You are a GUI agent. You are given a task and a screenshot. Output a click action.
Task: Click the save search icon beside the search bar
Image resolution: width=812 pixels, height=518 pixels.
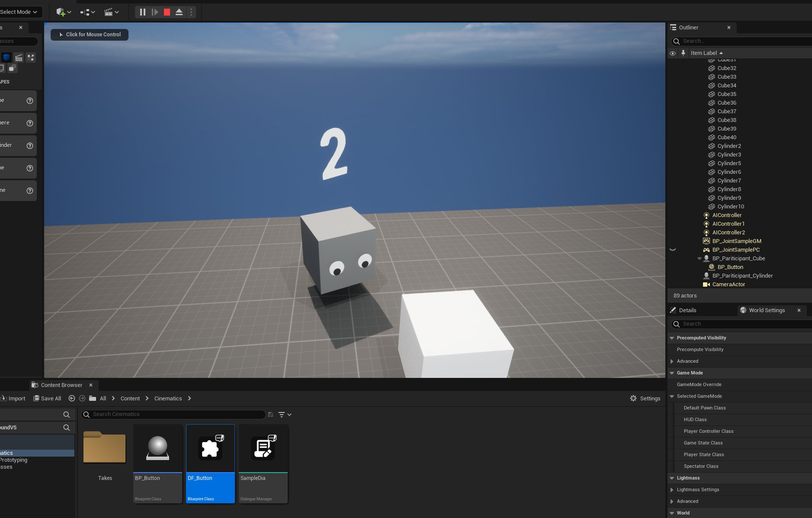[270, 414]
